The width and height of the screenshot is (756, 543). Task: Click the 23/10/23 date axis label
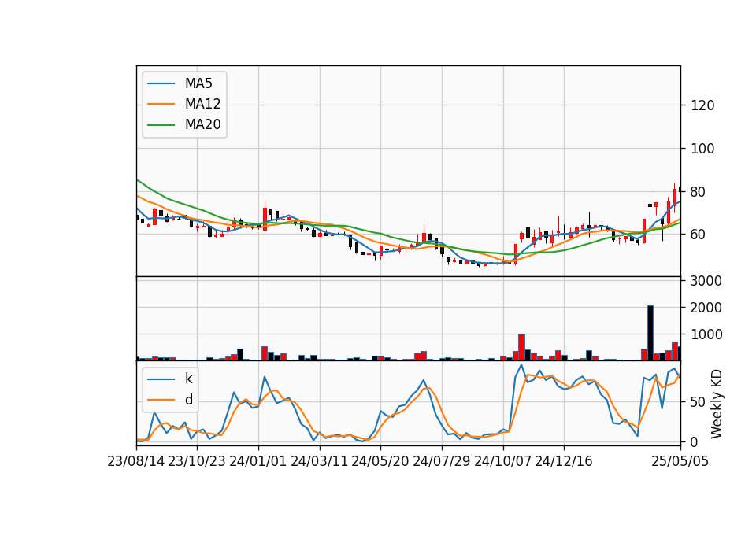point(197,461)
